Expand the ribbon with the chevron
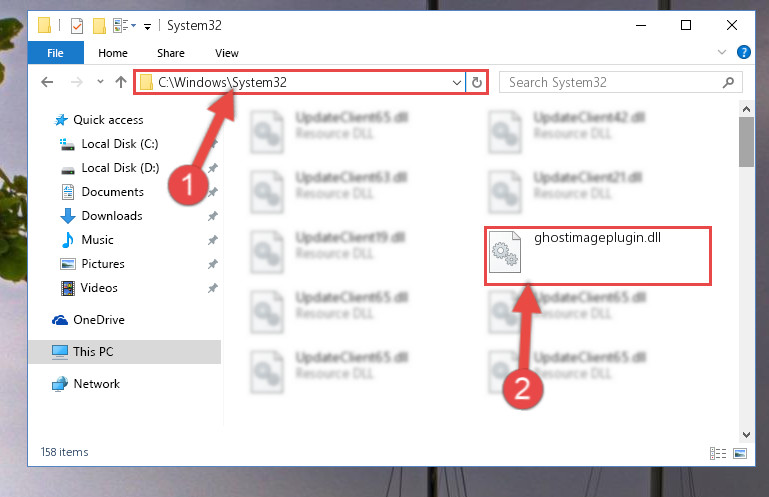The image size is (769, 497). click(x=721, y=52)
